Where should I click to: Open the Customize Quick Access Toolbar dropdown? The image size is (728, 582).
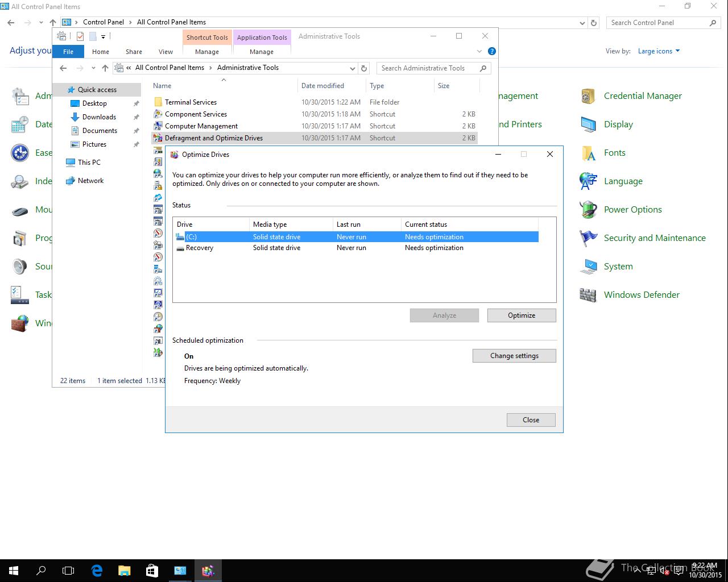[103, 36]
